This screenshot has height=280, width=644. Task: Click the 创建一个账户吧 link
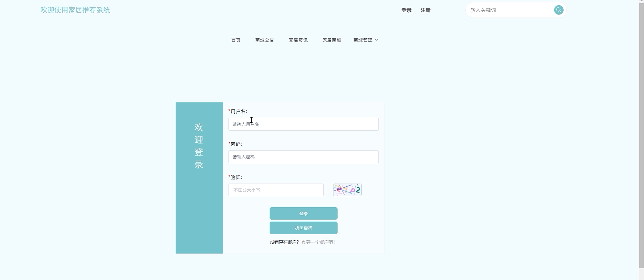318,242
